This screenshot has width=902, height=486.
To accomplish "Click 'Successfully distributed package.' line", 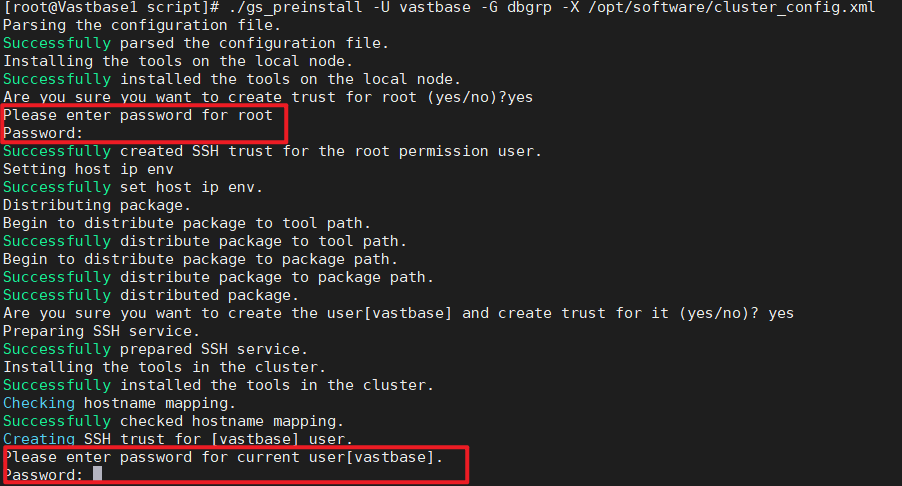I will (151, 295).
